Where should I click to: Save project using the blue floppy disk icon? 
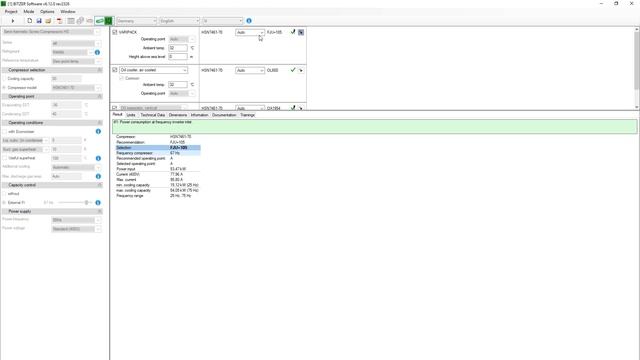pos(39,21)
